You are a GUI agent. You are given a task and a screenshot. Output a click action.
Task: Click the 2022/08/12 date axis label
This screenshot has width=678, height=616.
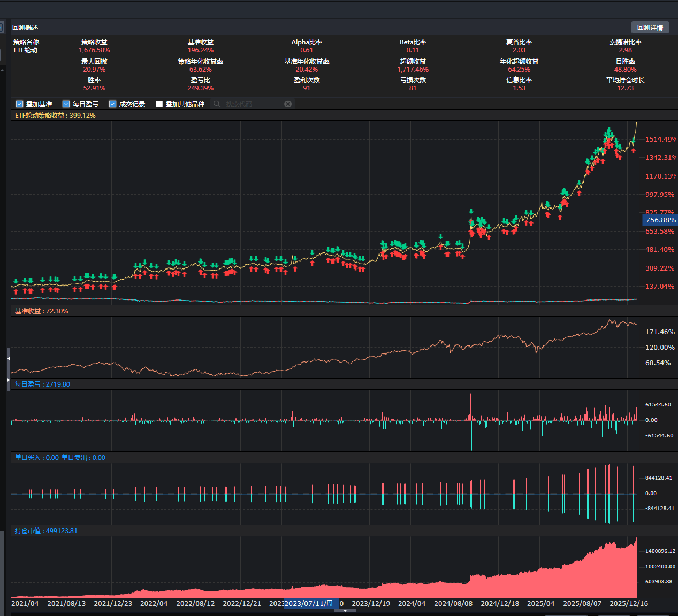[x=195, y=604]
